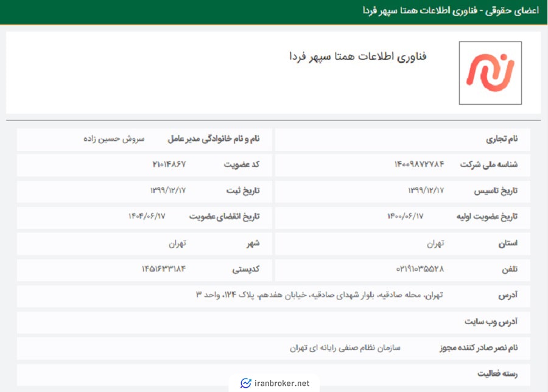Click the تاریخ تاسیس label
The image size is (548, 392).
pyautogui.click(x=496, y=191)
